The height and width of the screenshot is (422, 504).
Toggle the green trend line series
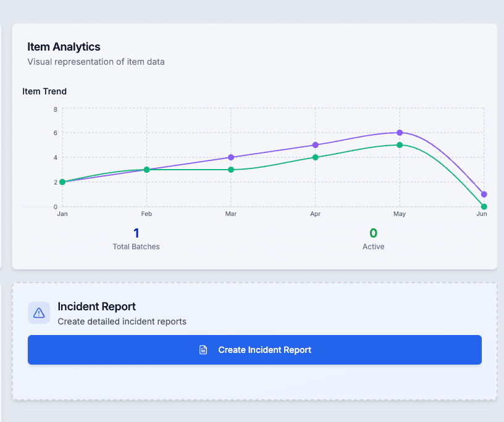click(278, 163)
